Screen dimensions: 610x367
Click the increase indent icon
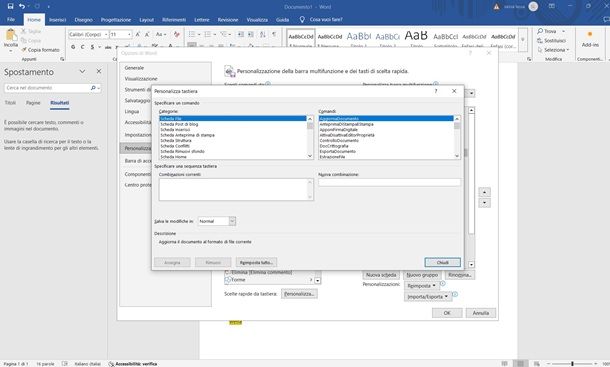coord(251,34)
